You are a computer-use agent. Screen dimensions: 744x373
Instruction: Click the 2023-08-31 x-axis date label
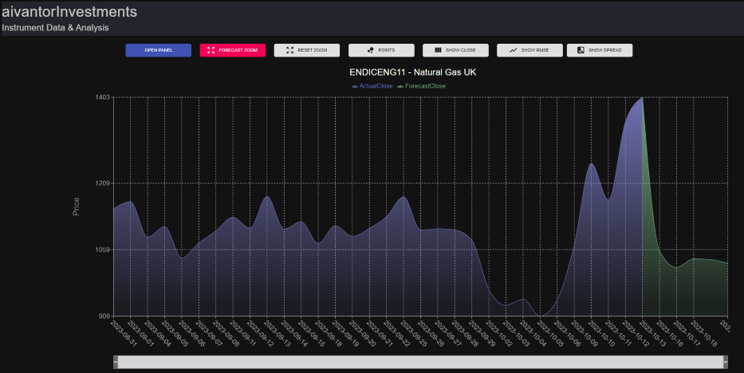(x=123, y=334)
